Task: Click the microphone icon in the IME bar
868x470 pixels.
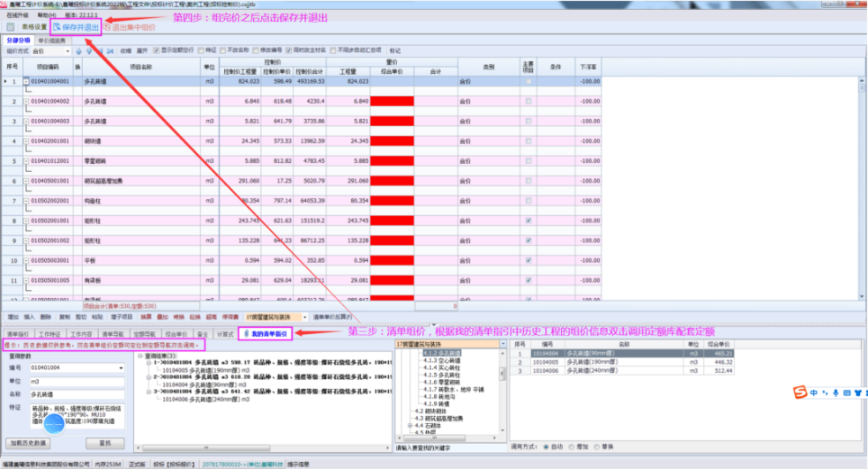Action: point(835,393)
